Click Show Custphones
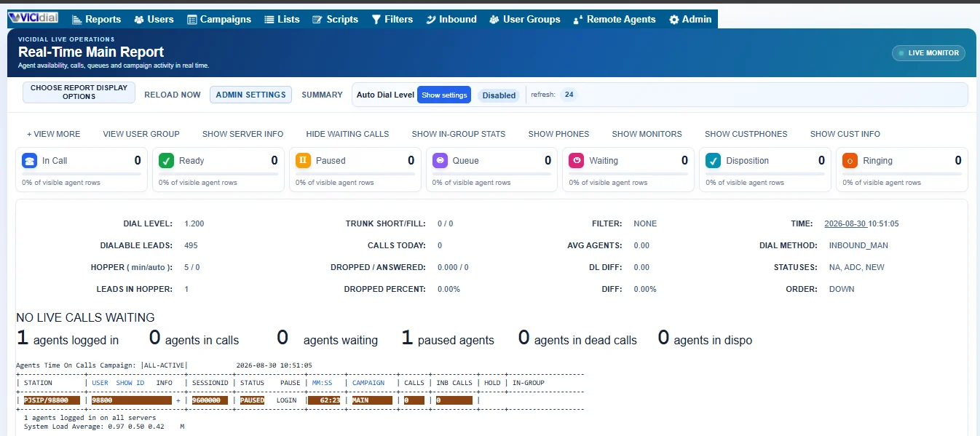 (x=746, y=134)
